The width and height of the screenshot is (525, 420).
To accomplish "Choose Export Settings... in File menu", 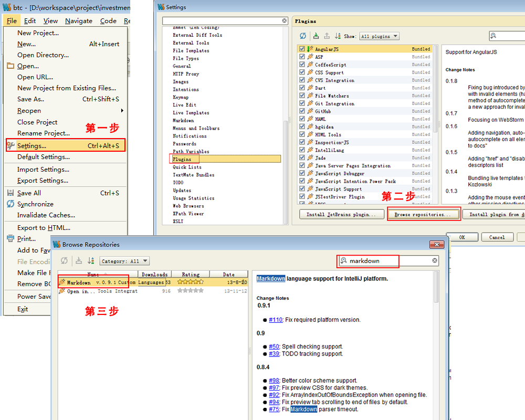I will (66, 181).
